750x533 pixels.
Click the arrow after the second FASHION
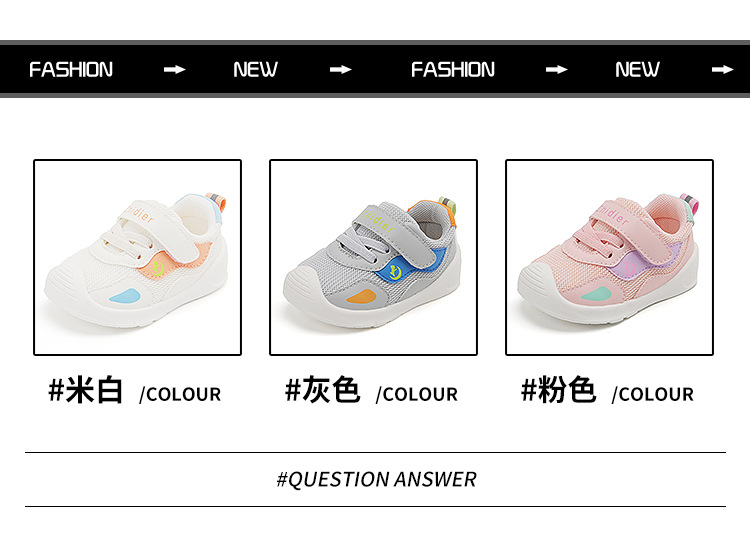pyautogui.click(x=557, y=70)
